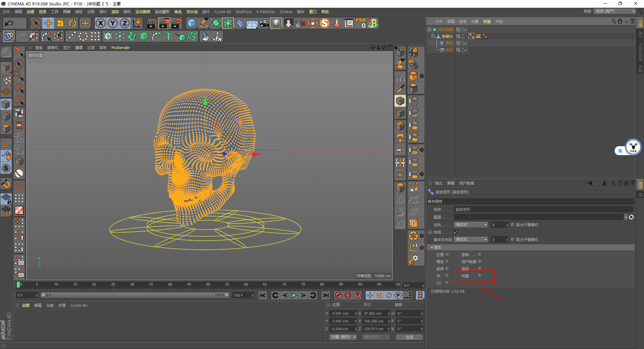Image resolution: width=644 pixels, height=349 pixels.
Task: Open the Octane menu
Action: click(x=286, y=12)
